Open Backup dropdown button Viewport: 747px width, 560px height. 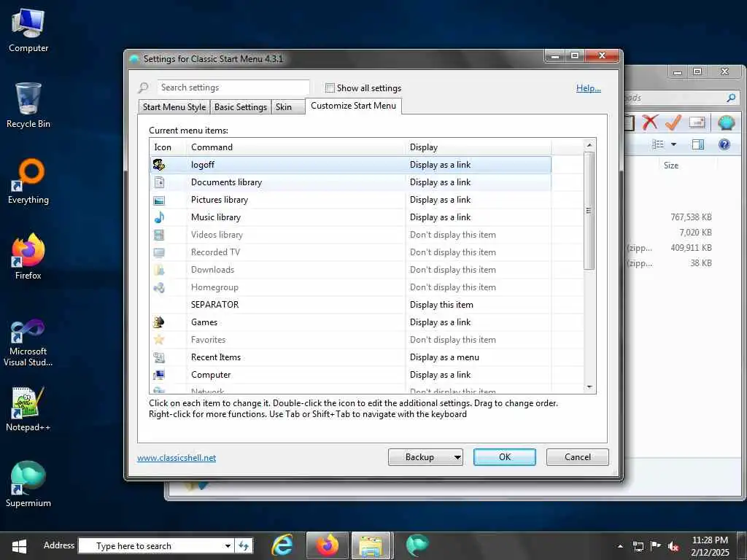[x=425, y=457]
